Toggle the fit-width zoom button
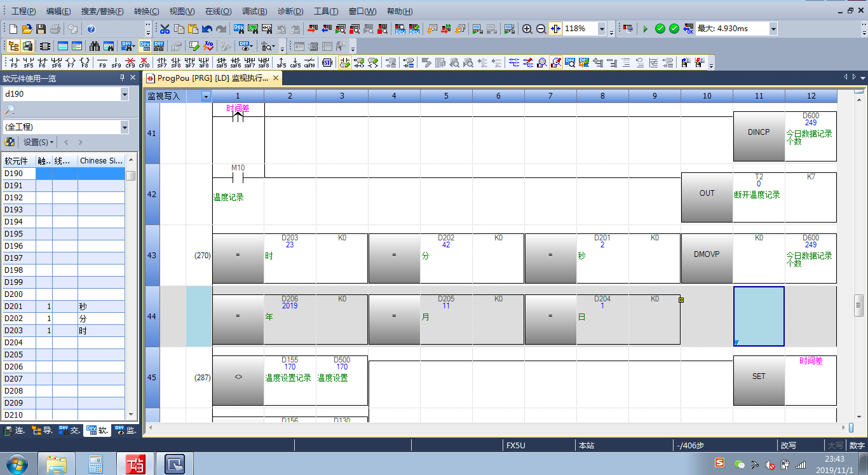Screen dimensions: 868x475 coord(556,29)
